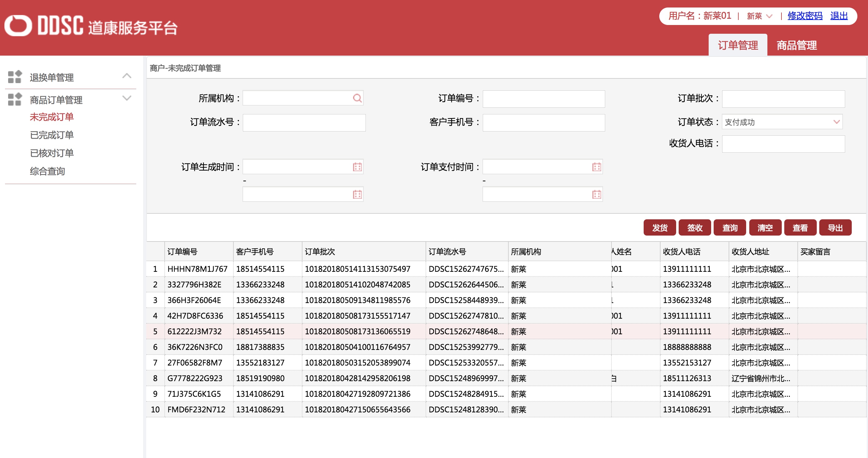The image size is (868, 458).
Task: Open calendar for 订单支付时间 end date
Action: point(596,194)
